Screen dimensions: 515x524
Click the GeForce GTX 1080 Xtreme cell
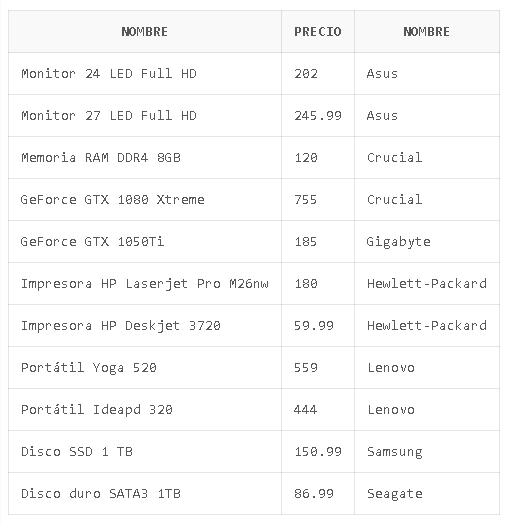click(145, 200)
